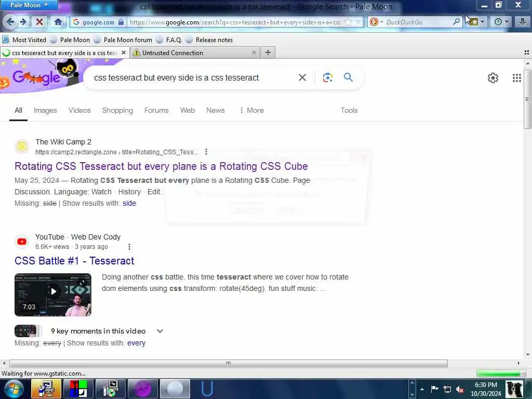Viewport: 532px width, 399px height.
Task: Clear the Google search query
Action: [302, 78]
